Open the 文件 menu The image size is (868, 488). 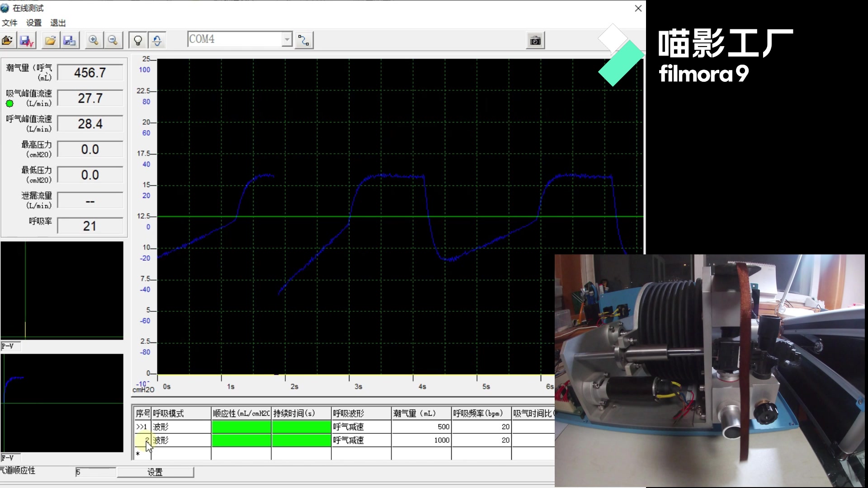9,23
